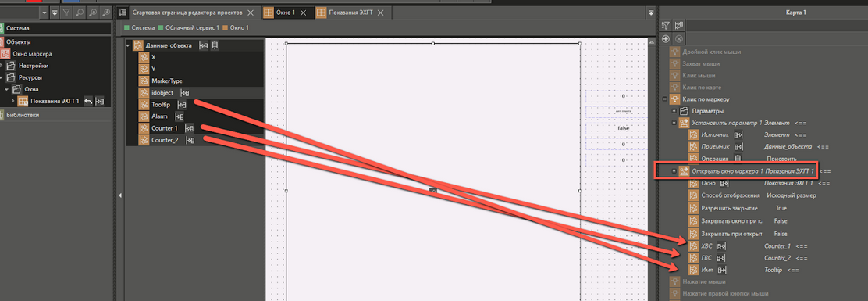Click the binding icon next to Counter_2 argument

point(190,140)
